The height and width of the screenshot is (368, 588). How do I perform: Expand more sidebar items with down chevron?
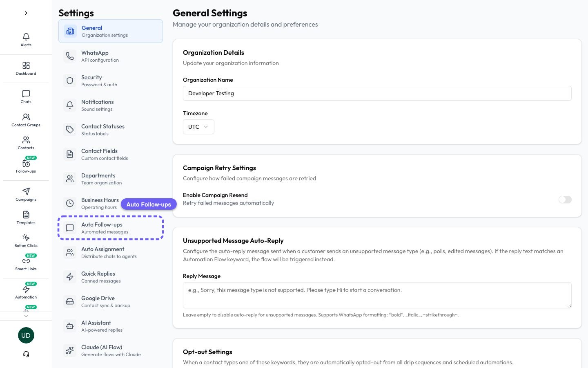(x=26, y=316)
